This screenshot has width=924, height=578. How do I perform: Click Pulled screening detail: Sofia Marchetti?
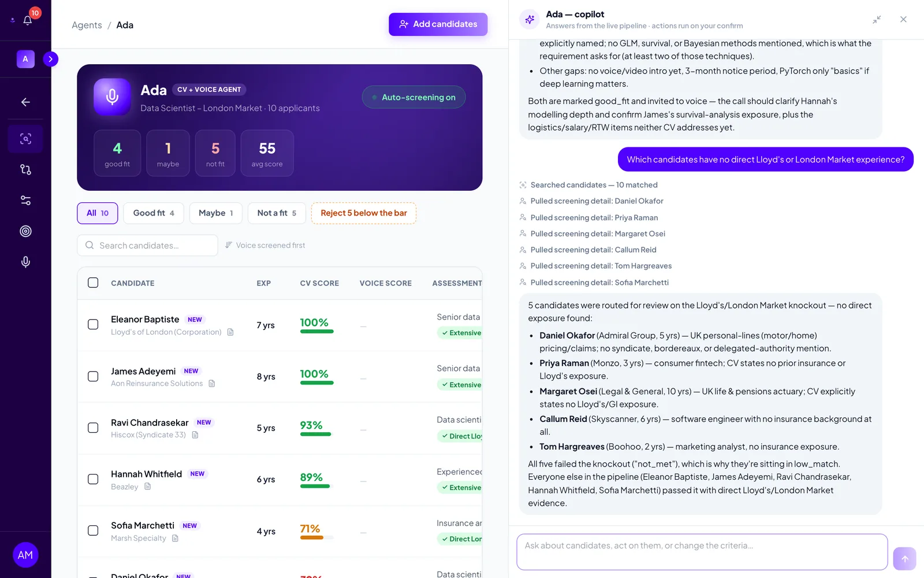pos(594,283)
